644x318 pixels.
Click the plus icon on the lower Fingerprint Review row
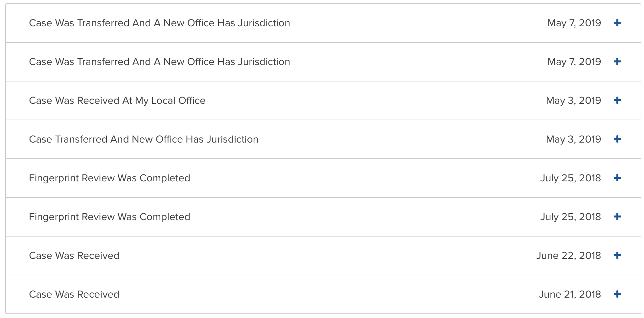point(617,216)
